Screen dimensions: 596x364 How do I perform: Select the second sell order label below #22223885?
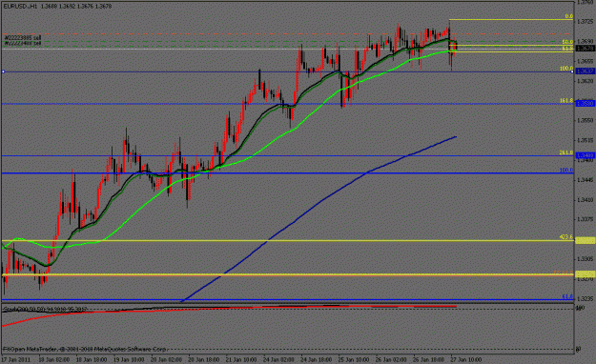23,43
